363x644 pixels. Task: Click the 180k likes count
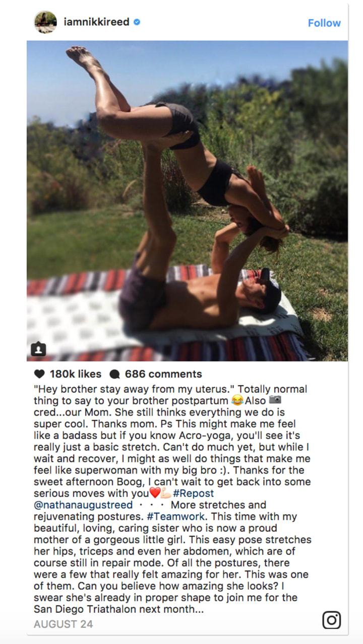75,374
